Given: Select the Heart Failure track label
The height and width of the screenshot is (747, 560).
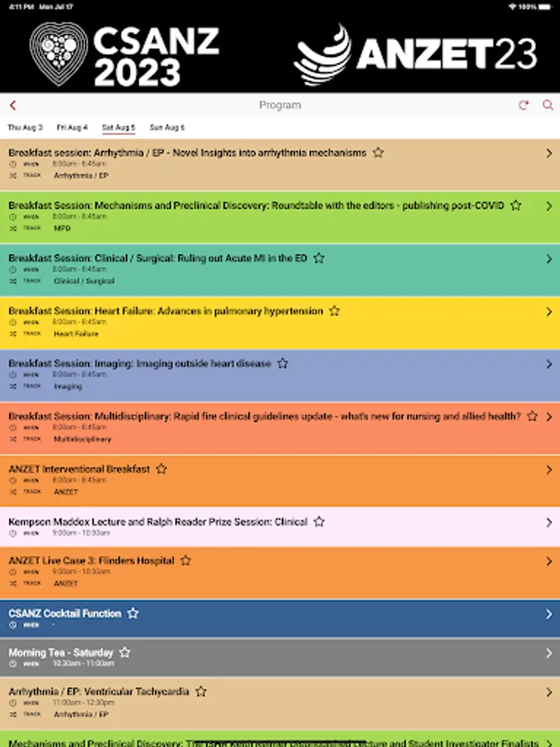Looking at the screenshot, I should coord(75,334).
